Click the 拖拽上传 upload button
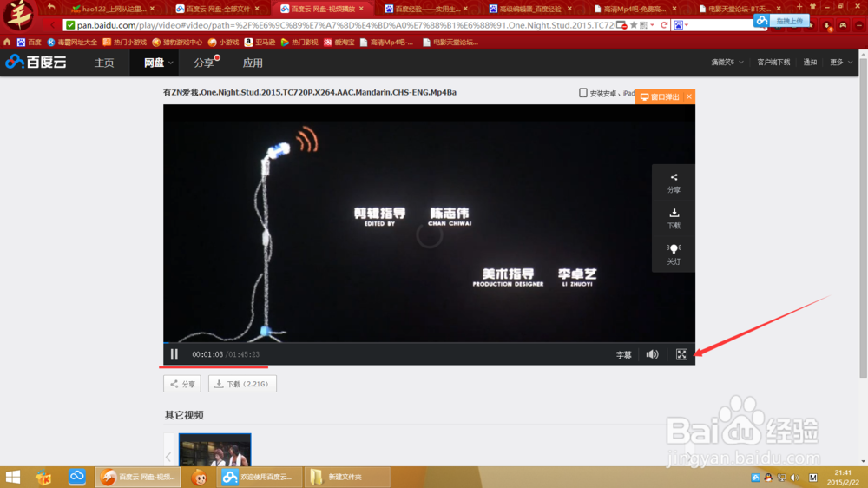 click(783, 21)
